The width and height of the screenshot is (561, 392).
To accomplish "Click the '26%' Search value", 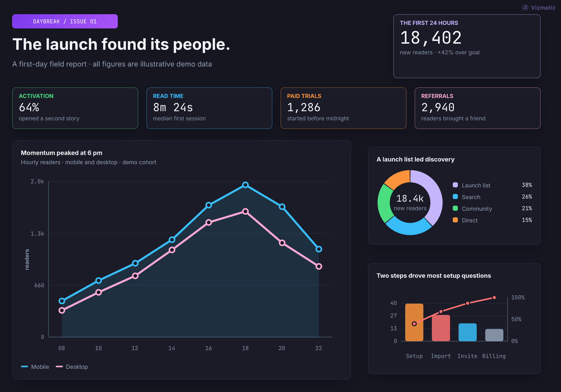I will tap(527, 197).
